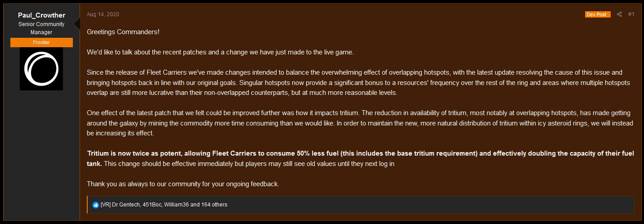Visit 451Boc's profile in the likes list
The height and width of the screenshot is (224, 644).
[152, 205]
